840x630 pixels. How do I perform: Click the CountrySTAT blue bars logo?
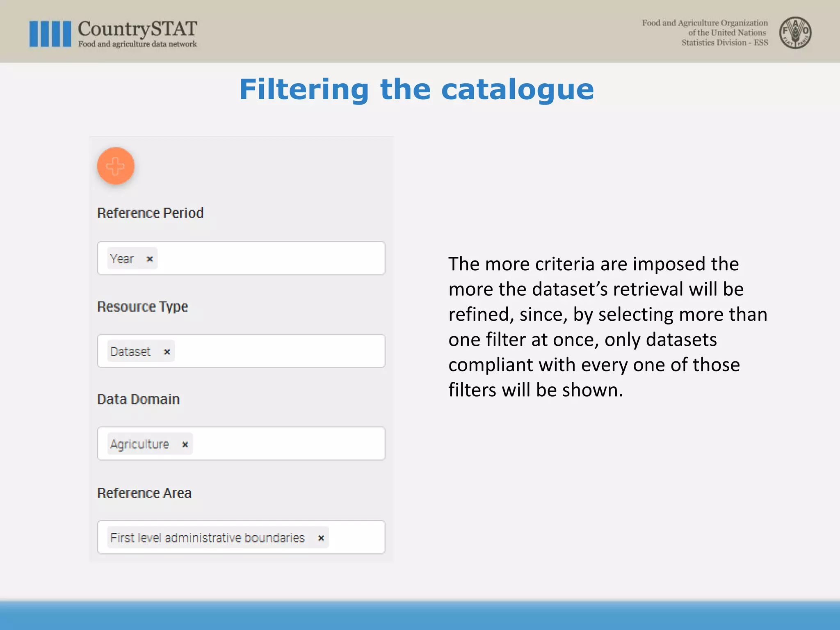point(50,34)
